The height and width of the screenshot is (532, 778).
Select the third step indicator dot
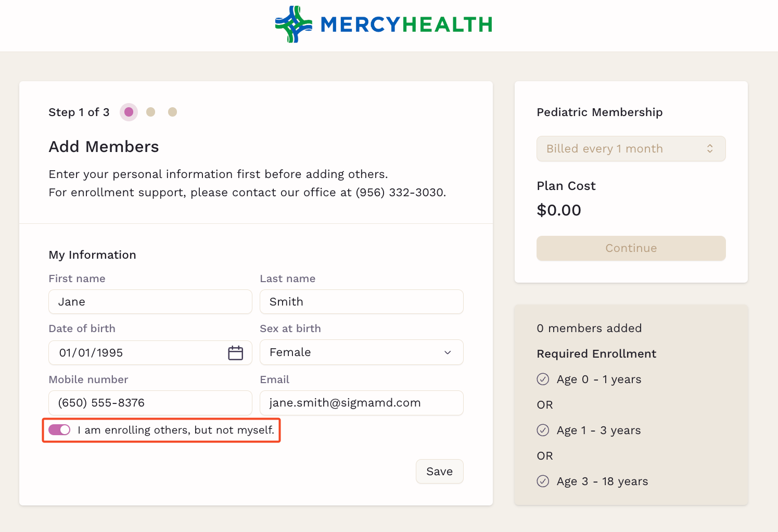click(x=173, y=112)
